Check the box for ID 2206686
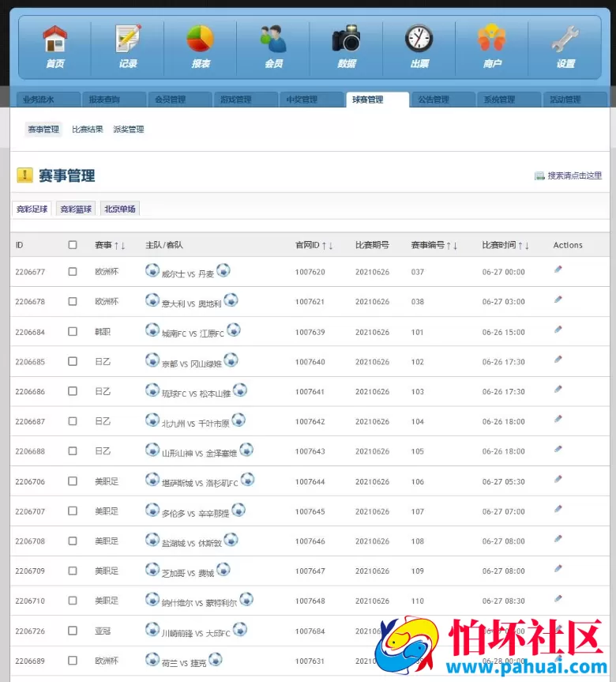Screen dimensions: 616x682 [73, 391]
